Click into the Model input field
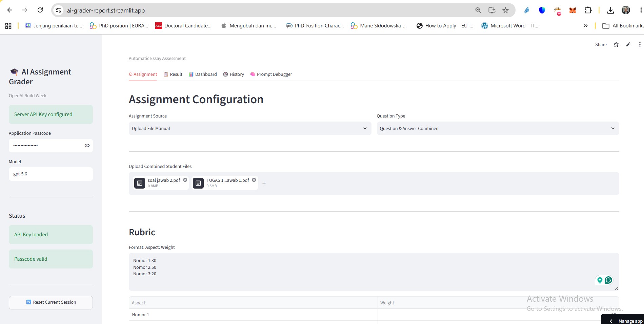Image resolution: width=644 pixels, height=324 pixels. [51, 174]
